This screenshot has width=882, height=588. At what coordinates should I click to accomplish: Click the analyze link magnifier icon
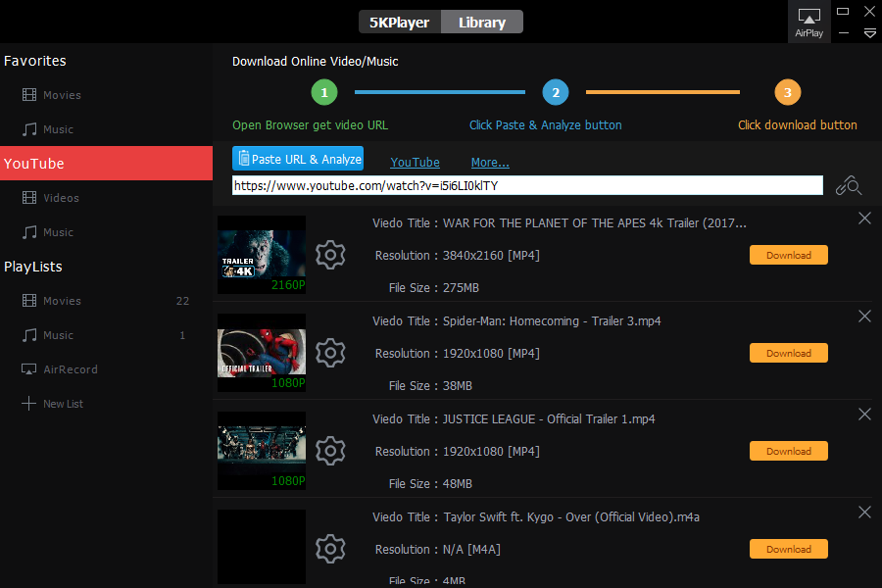pos(848,186)
